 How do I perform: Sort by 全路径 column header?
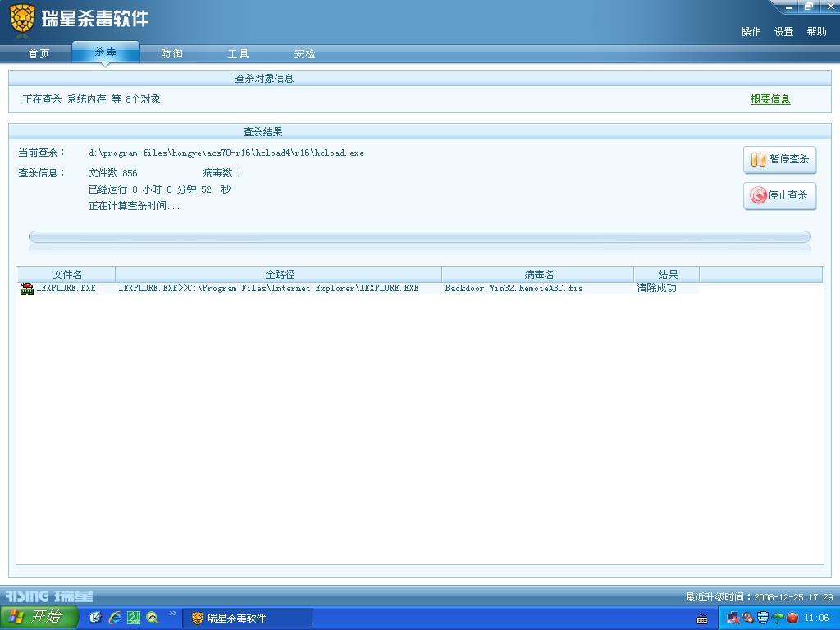pyautogui.click(x=279, y=274)
